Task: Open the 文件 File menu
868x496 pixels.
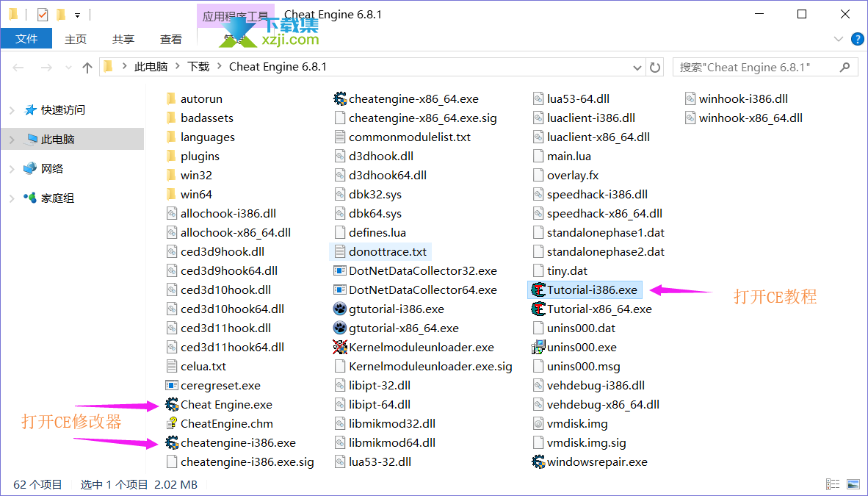Action: (x=26, y=39)
